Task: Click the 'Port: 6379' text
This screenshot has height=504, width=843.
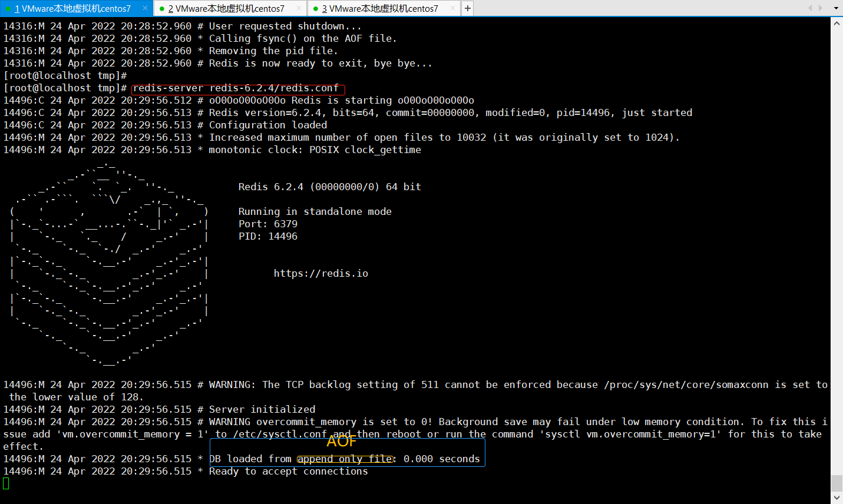Action: [268, 224]
